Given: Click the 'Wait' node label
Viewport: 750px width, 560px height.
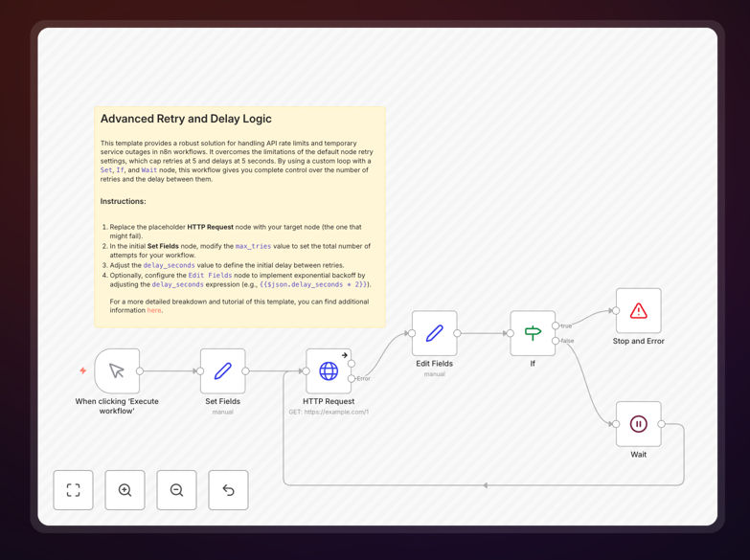Looking at the screenshot, I should [x=639, y=455].
